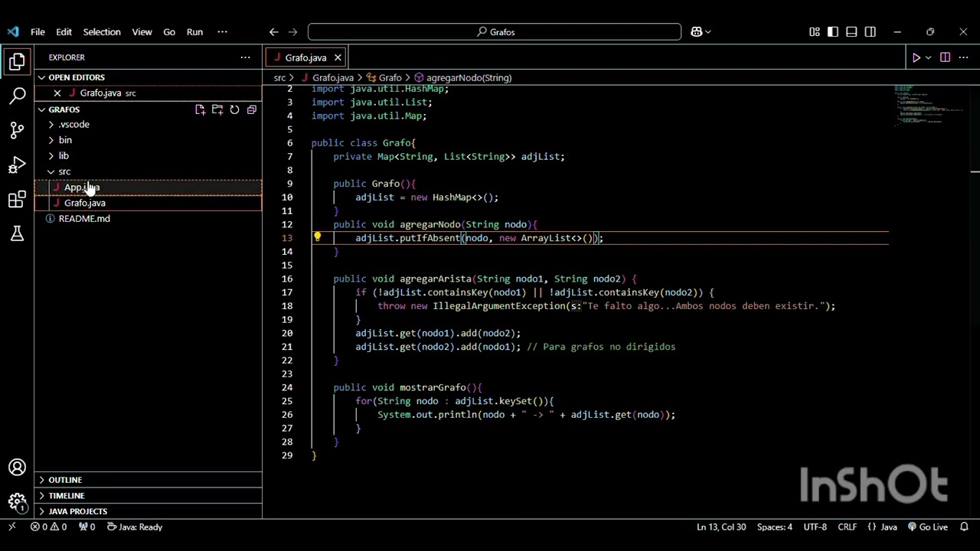Screen dimensions: 980x551
Task: Close Grafo.java in Open Editors
Action: 57,93
